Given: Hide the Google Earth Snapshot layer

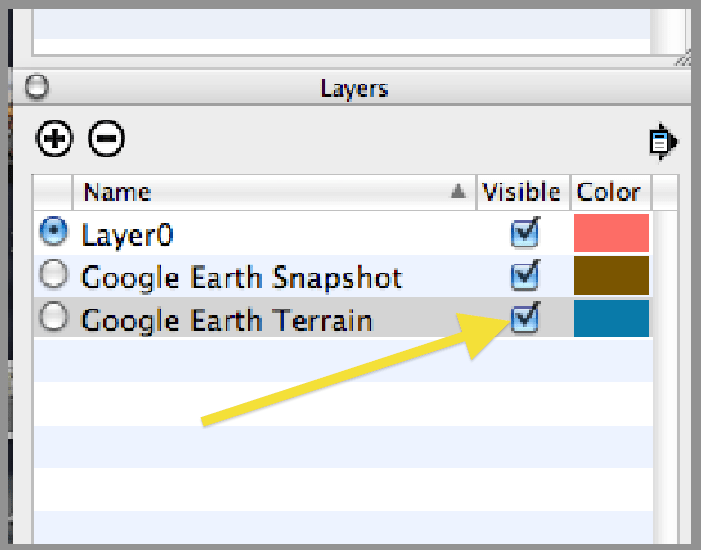Looking at the screenshot, I should [524, 275].
